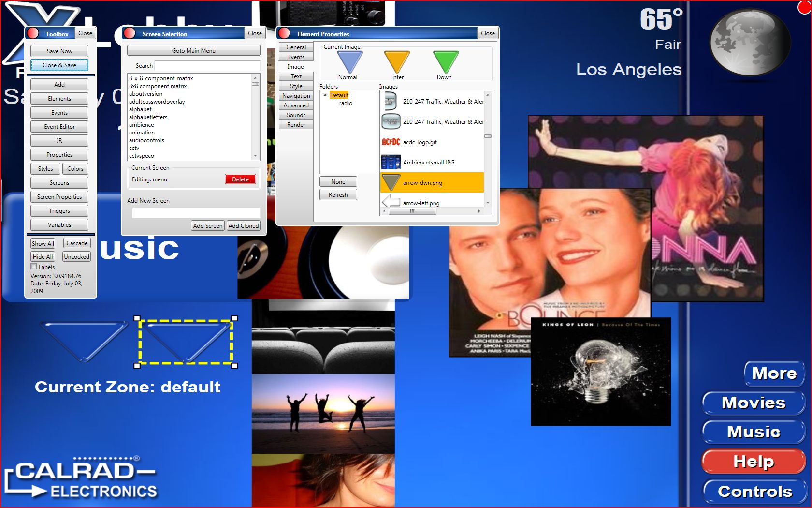
Task: Click the Help button on main screen
Action: point(754,462)
